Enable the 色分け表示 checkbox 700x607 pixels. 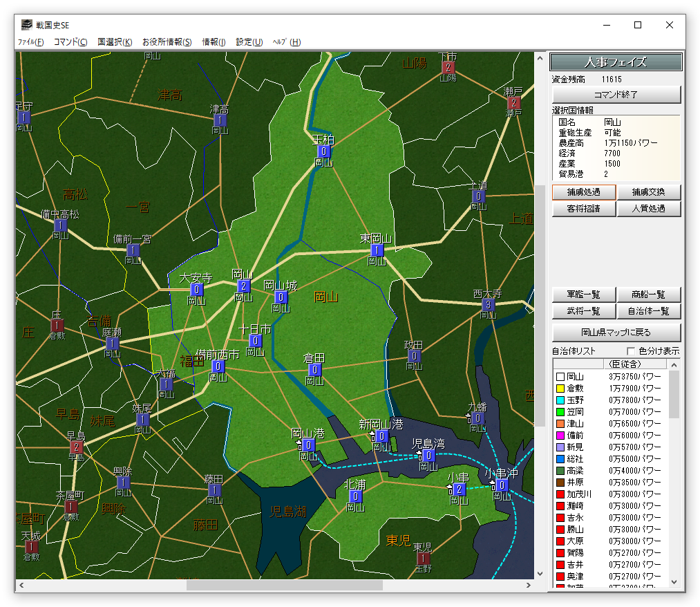(630, 351)
